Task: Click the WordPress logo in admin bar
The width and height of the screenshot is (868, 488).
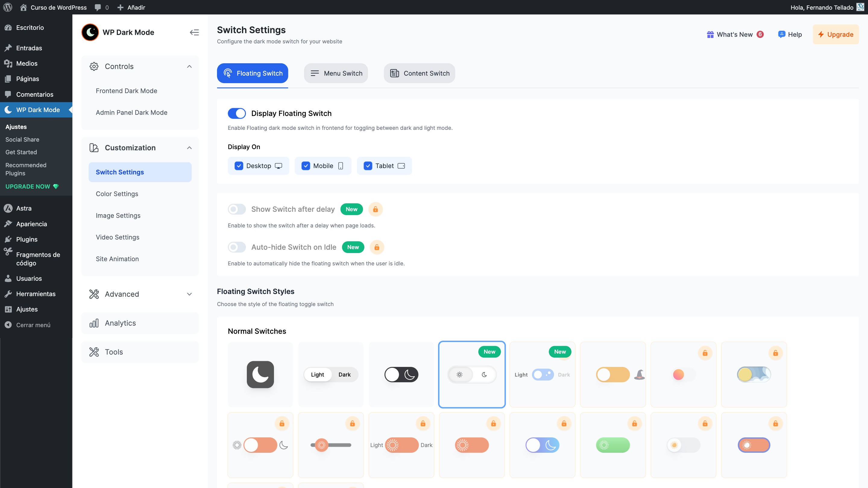Action: 8,7
